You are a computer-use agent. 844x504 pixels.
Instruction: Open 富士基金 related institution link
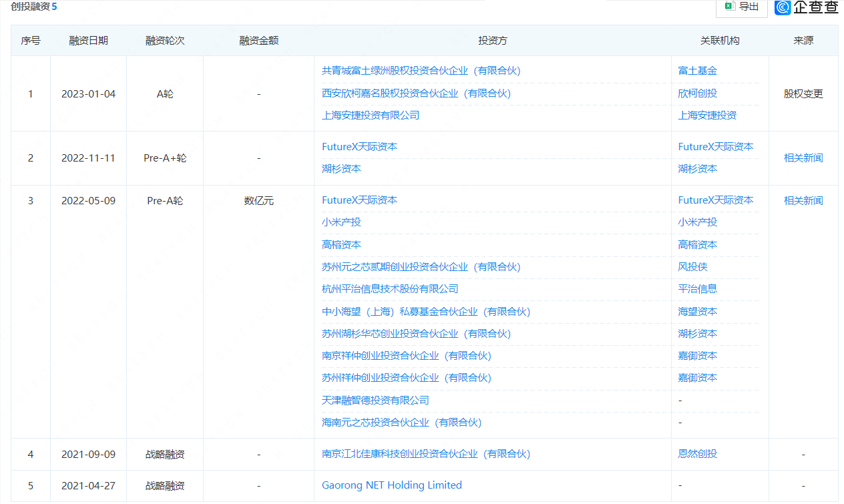point(697,71)
